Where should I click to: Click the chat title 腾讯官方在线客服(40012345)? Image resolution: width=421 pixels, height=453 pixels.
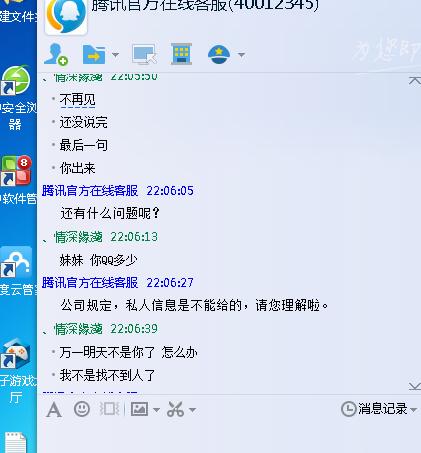point(205,5)
